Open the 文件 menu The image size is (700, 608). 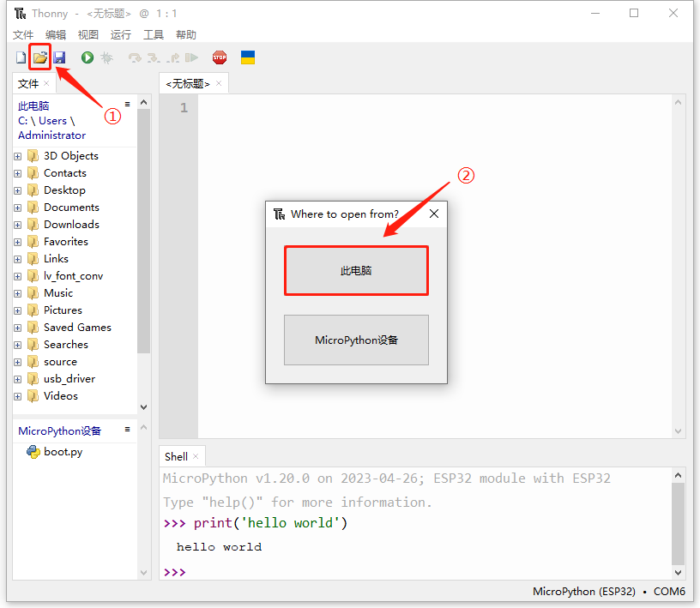pyautogui.click(x=23, y=35)
